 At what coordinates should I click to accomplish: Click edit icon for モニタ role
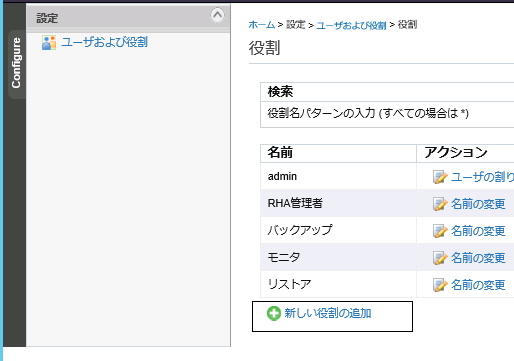click(440, 258)
